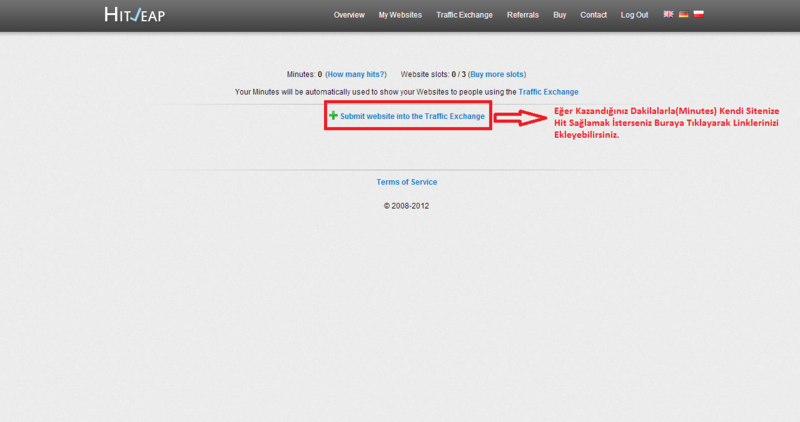Select the 'Minutes: 0' text
This screenshot has height=422, width=800.
304,75
